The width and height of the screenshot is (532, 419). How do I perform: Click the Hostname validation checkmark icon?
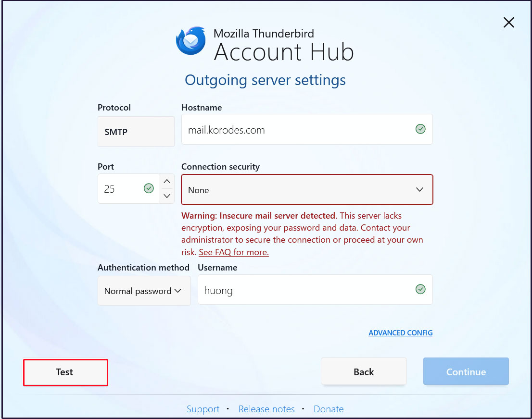coord(420,129)
